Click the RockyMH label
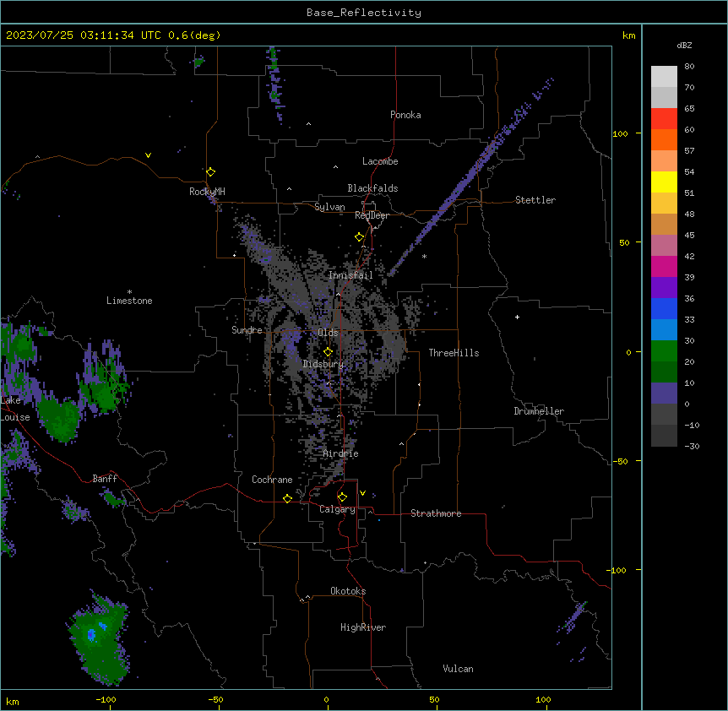The width and height of the screenshot is (728, 711). point(207,192)
